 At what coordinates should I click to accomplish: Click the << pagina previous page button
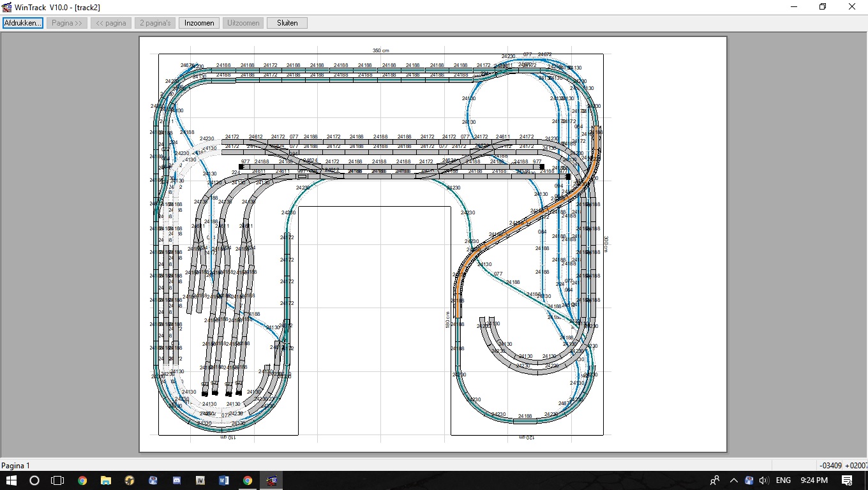pos(111,23)
